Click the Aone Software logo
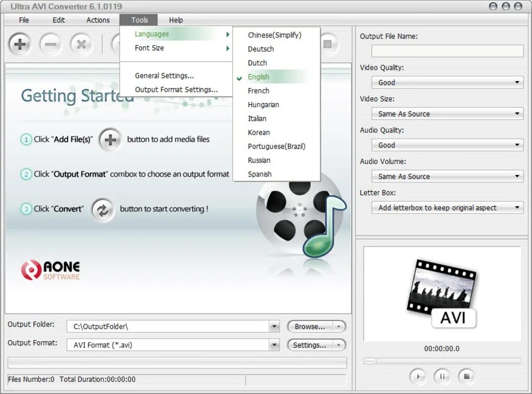The height and width of the screenshot is (394, 532). pos(51,270)
